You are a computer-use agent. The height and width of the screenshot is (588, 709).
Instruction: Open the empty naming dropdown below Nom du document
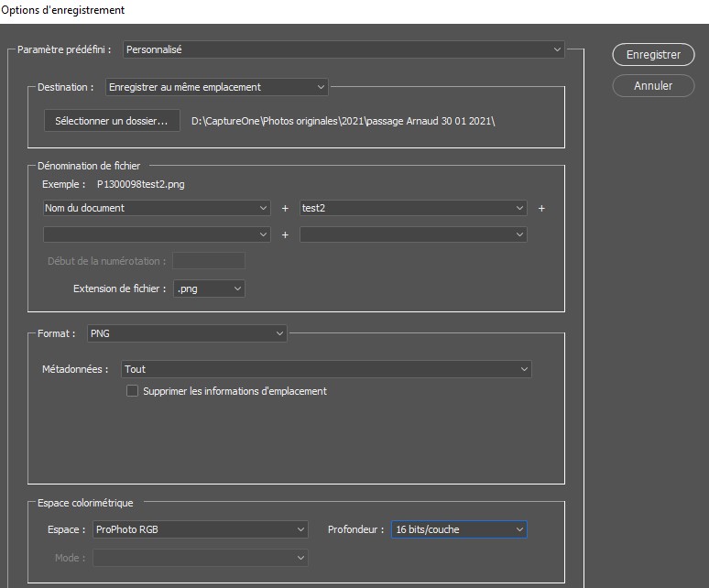coord(157,234)
